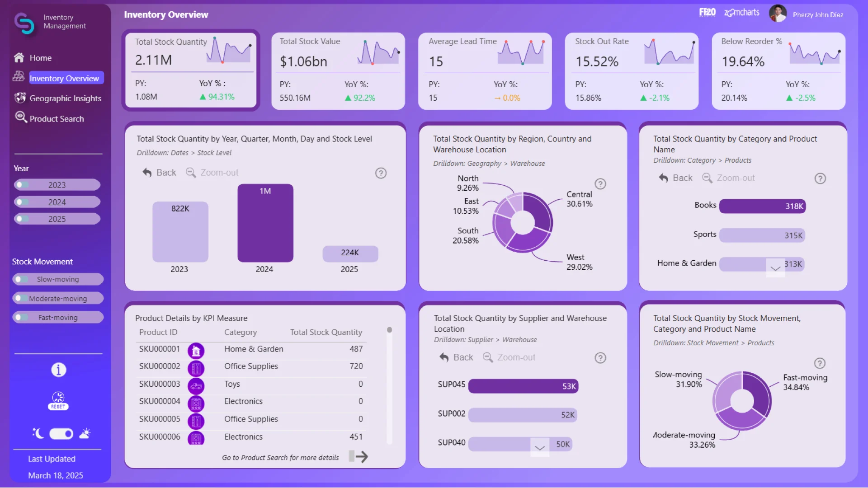Click the arrow to Product Search
This screenshot has width=868, height=488.
pyautogui.click(x=359, y=457)
